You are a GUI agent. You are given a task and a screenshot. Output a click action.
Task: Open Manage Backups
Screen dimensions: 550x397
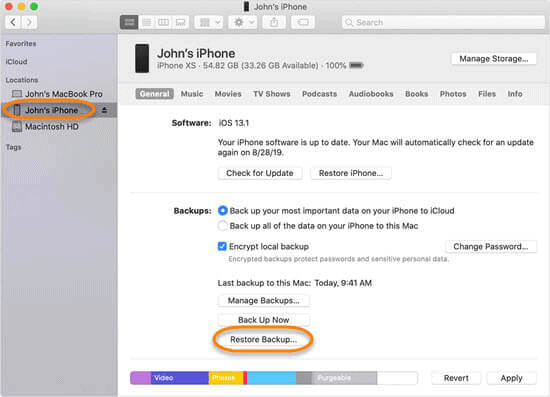(263, 301)
